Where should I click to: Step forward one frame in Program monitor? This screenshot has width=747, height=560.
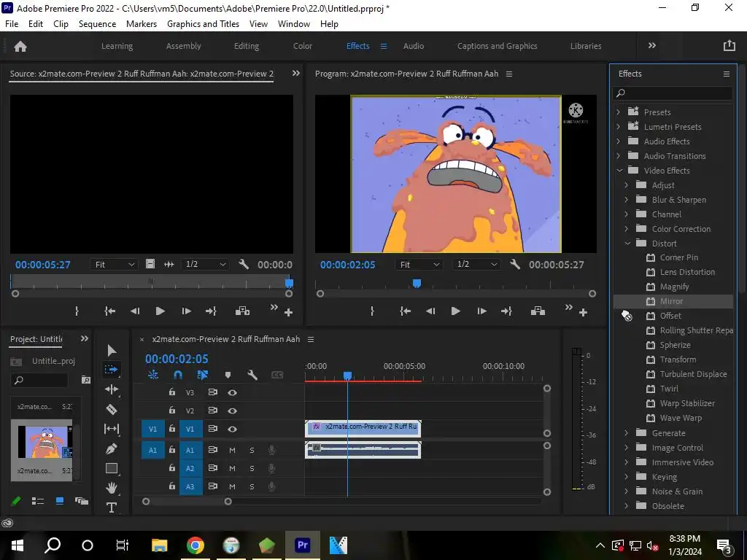click(482, 311)
